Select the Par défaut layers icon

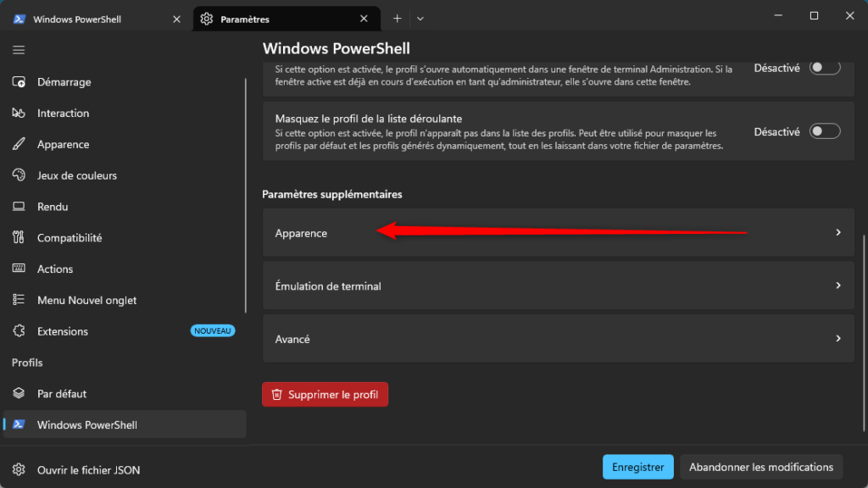click(19, 393)
